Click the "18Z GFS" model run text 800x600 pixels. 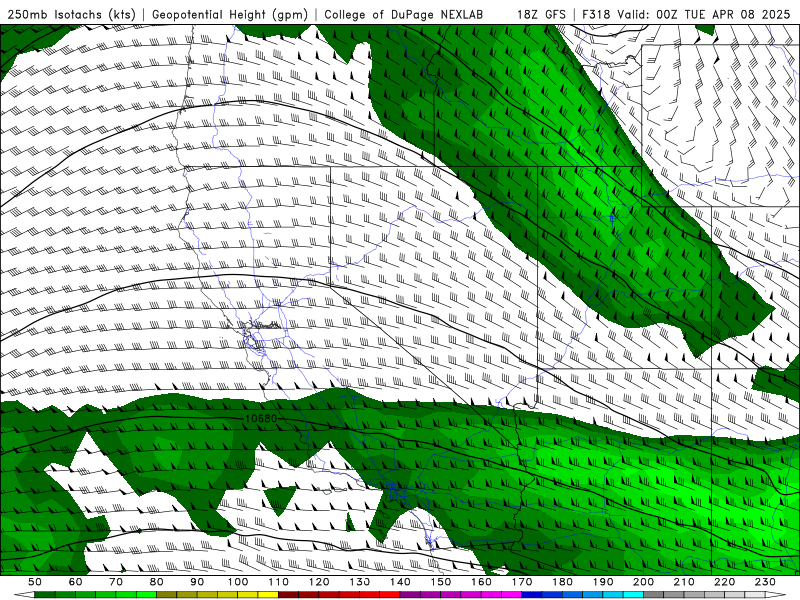541,14
